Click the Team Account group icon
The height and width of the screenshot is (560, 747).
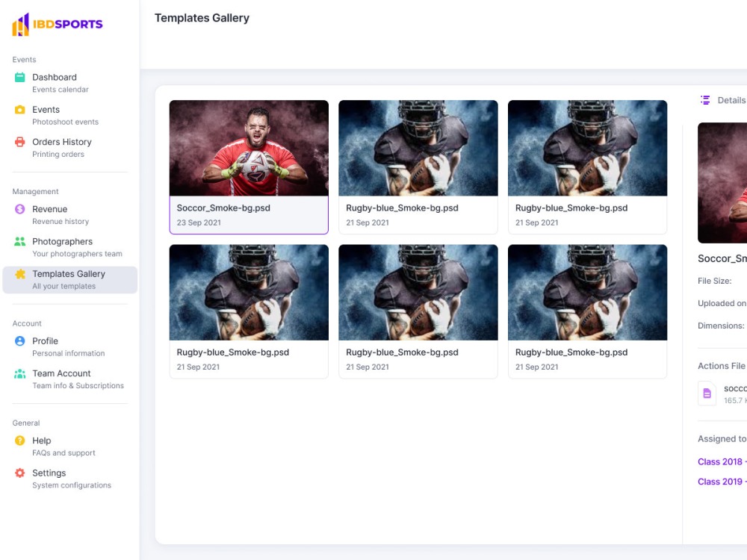coord(19,374)
